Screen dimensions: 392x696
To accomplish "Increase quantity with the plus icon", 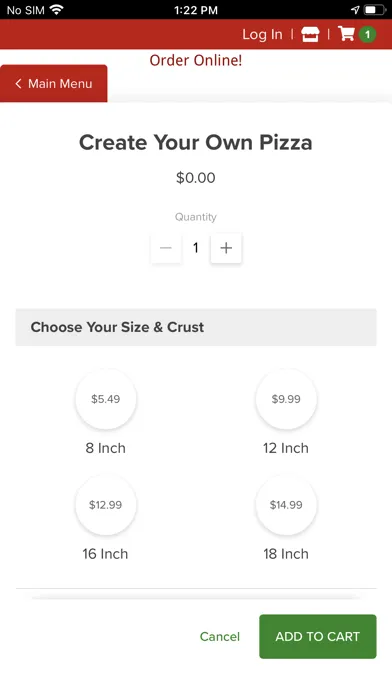I will point(226,248).
